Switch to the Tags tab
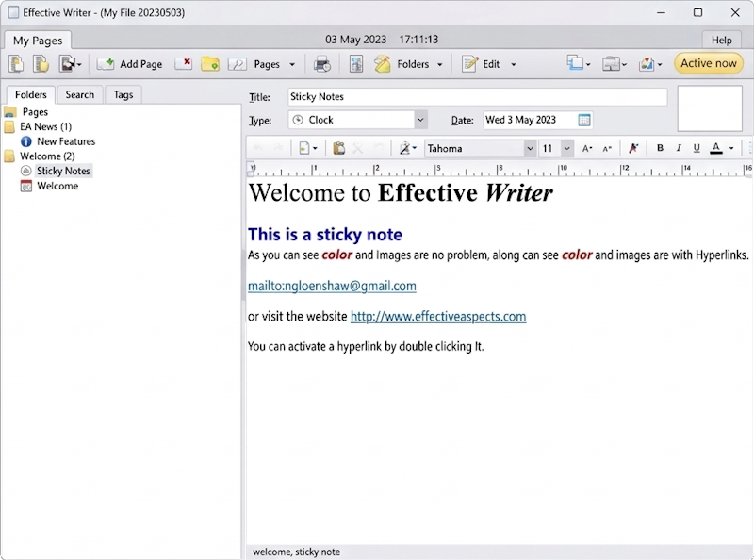 pyautogui.click(x=123, y=94)
